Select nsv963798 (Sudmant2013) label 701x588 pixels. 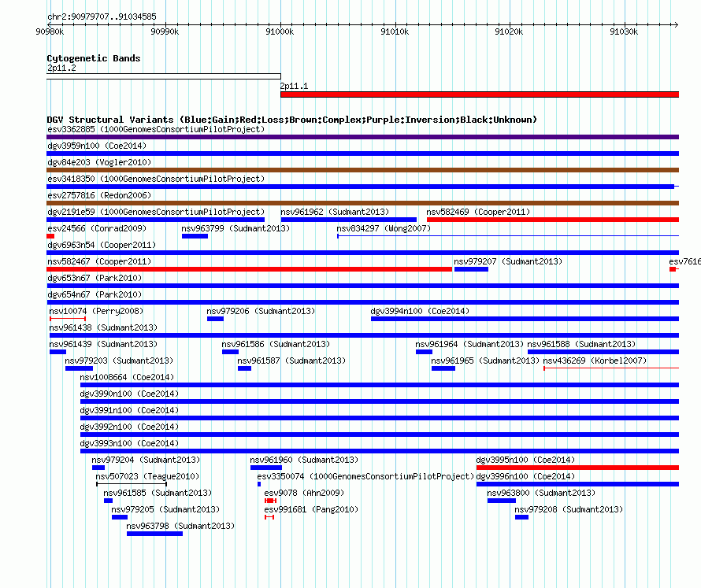180,526
